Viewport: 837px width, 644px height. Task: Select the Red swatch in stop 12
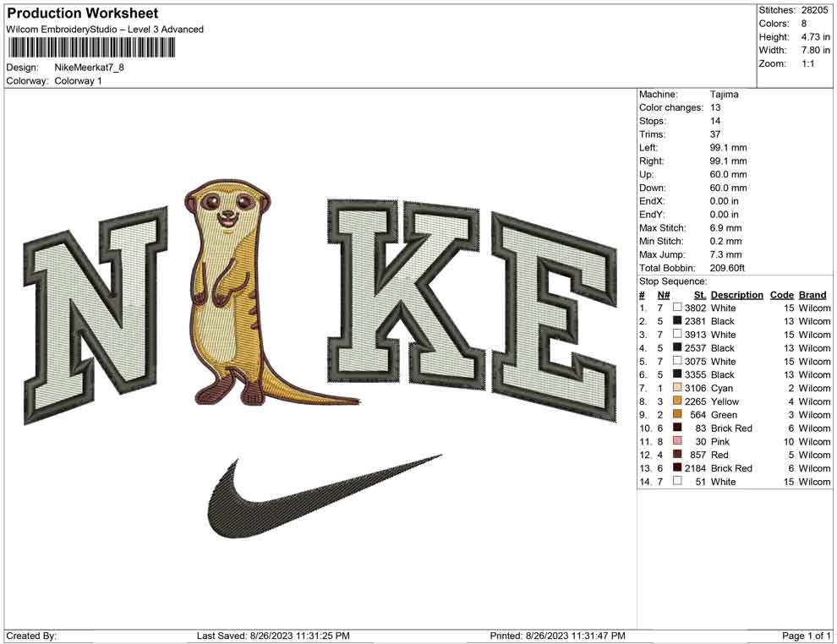[677, 454]
